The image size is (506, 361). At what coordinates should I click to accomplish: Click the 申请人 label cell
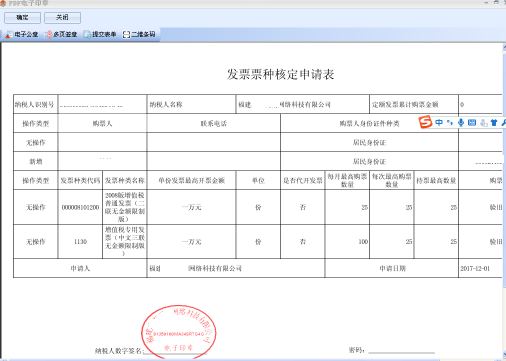click(x=80, y=268)
